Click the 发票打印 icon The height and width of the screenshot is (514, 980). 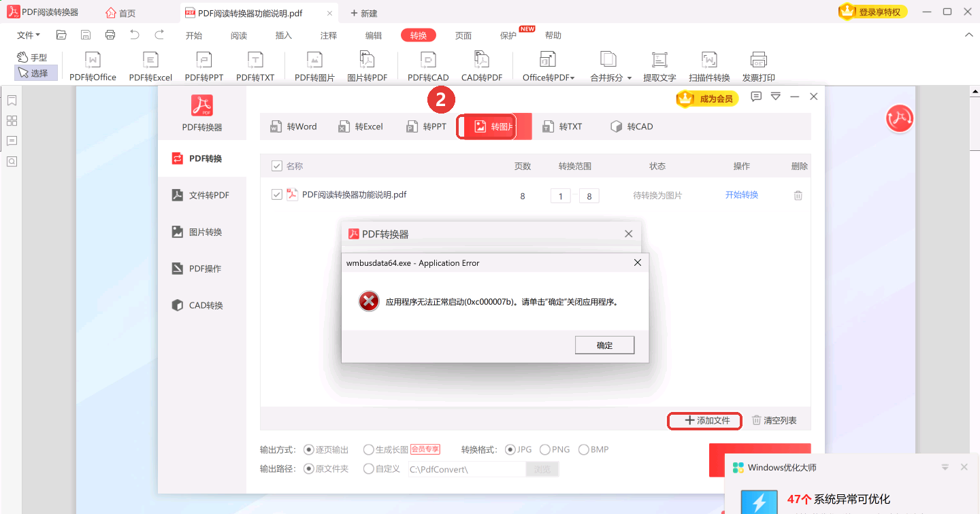[759, 67]
